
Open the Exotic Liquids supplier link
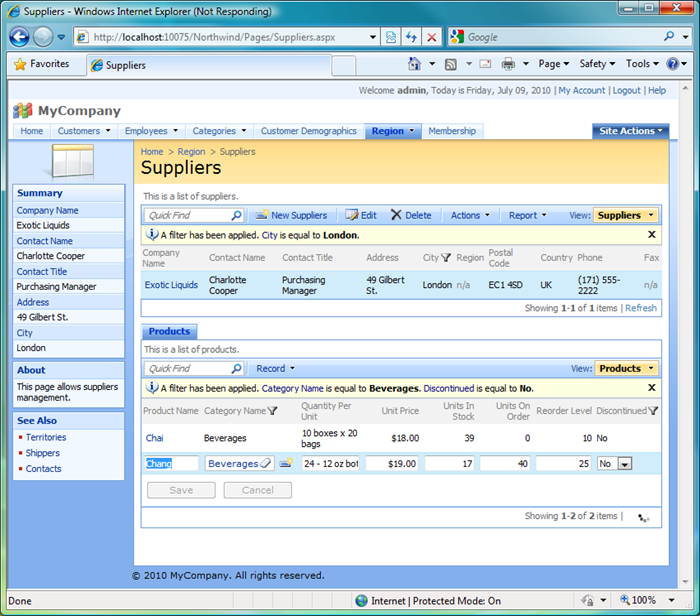(171, 285)
